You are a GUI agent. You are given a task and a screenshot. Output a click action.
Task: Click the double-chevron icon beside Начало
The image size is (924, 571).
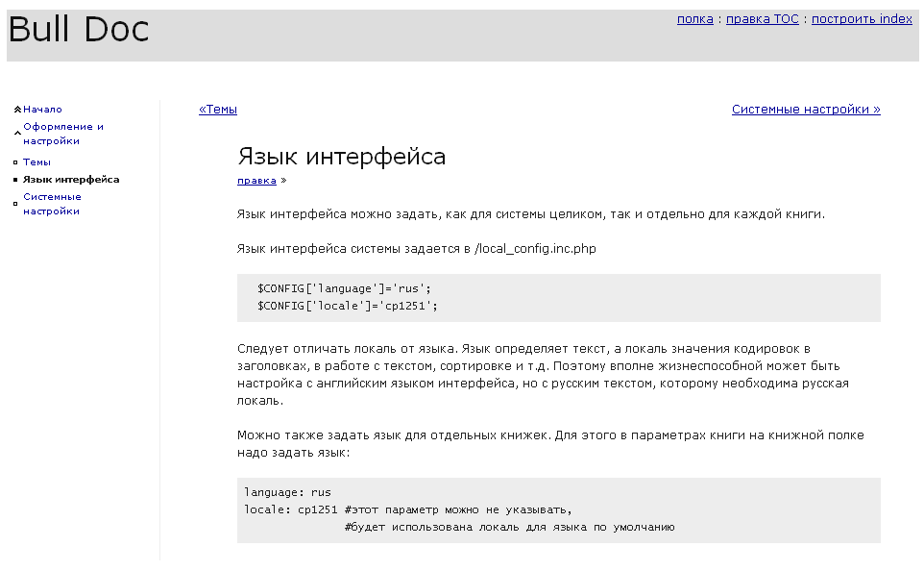pyautogui.click(x=17, y=110)
